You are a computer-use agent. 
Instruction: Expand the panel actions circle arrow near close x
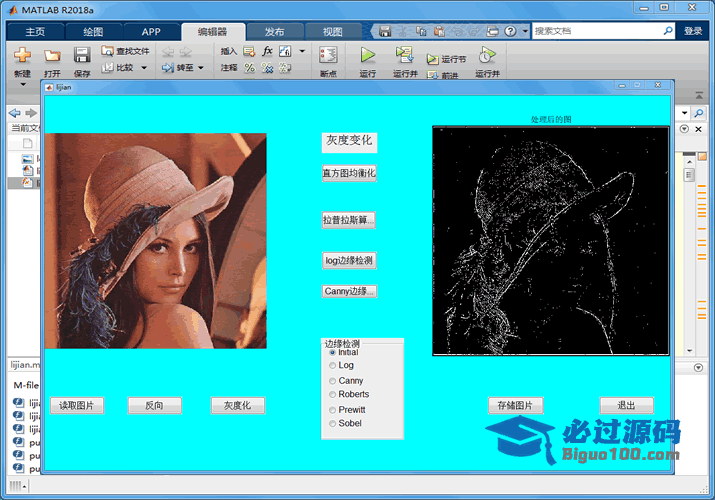(x=684, y=129)
